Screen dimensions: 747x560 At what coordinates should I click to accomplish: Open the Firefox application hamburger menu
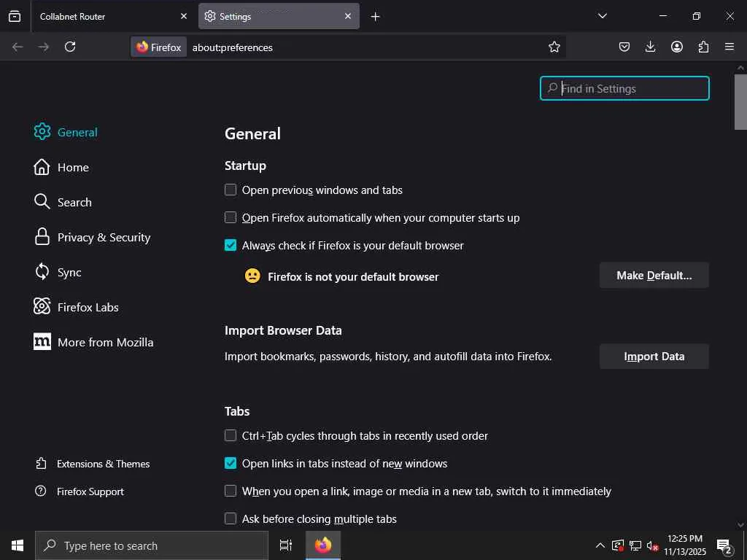[729, 47]
